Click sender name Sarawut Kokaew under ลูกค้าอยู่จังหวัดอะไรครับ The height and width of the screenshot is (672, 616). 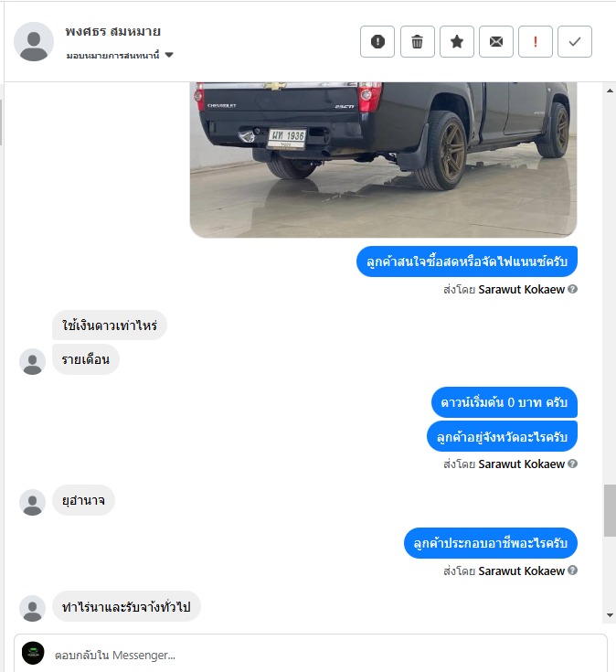coord(521,464)
